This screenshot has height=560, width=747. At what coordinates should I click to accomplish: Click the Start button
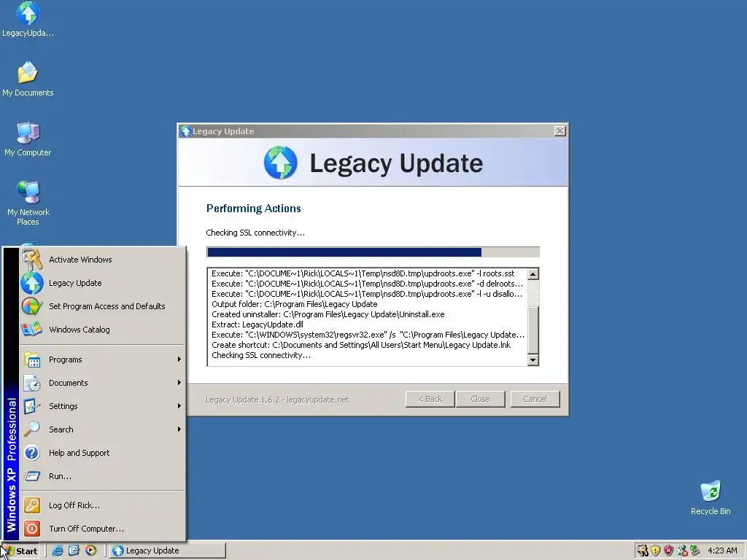pyautogui.click(x=20, y=551)
